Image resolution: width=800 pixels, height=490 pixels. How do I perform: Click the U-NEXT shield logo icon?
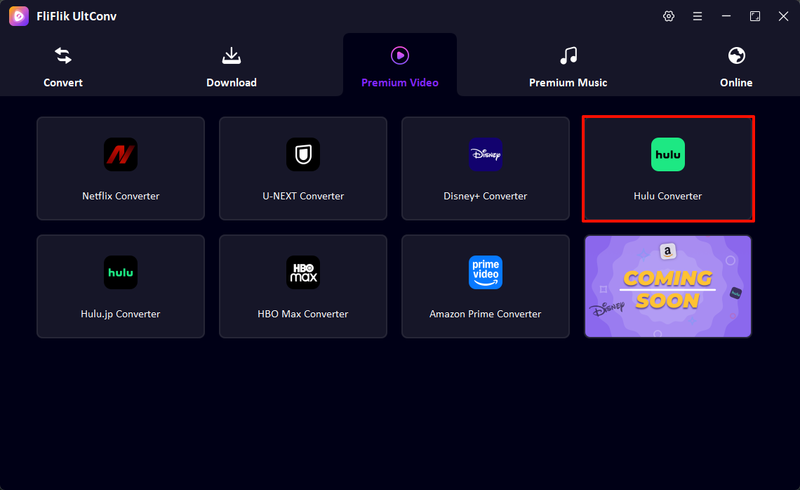(303, 154)
